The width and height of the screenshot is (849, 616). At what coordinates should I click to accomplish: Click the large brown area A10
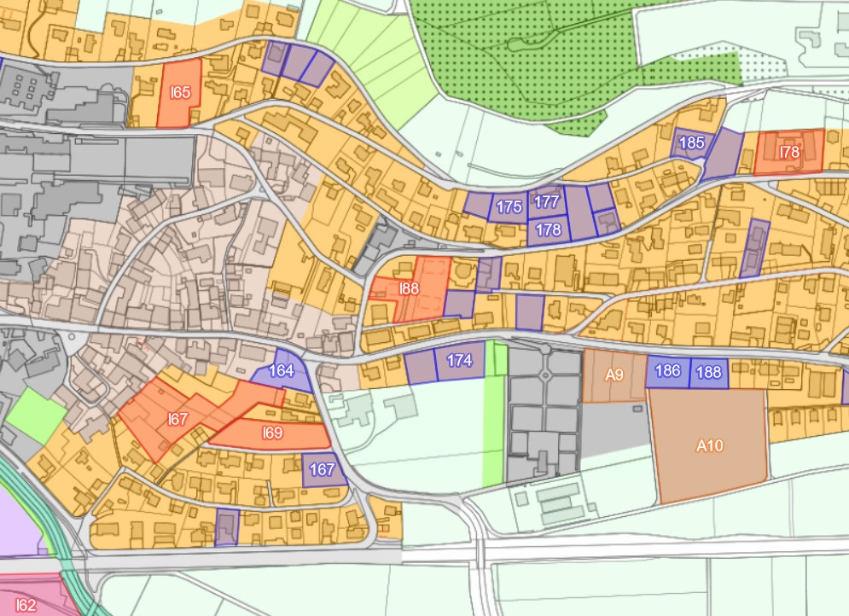709,445
